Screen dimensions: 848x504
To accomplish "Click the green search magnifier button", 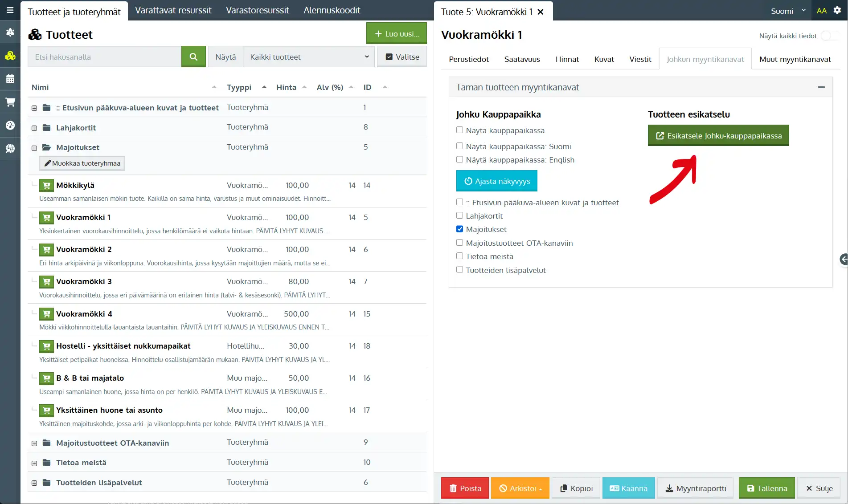I will pos(193,57).
